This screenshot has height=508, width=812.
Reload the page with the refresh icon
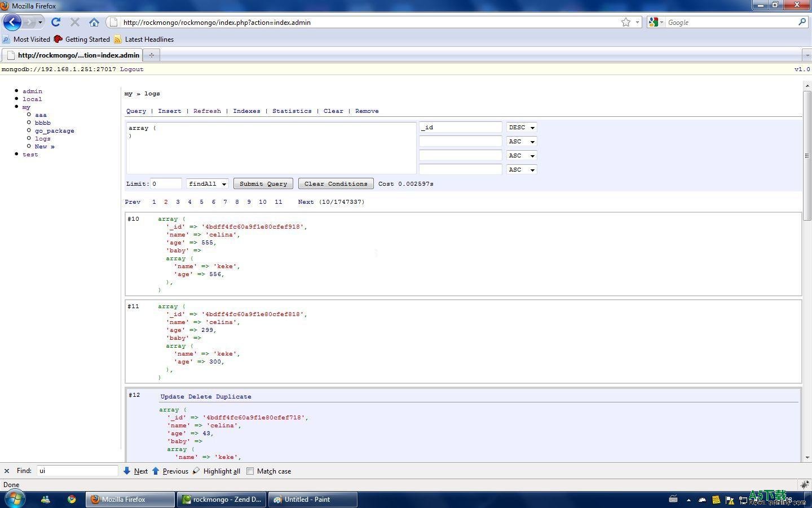coord(55,22)
